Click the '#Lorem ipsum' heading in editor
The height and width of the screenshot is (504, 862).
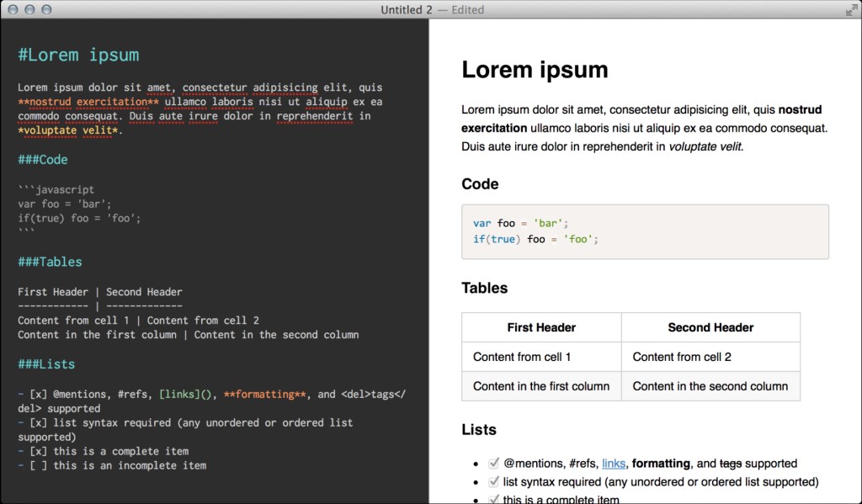[78, 55]
